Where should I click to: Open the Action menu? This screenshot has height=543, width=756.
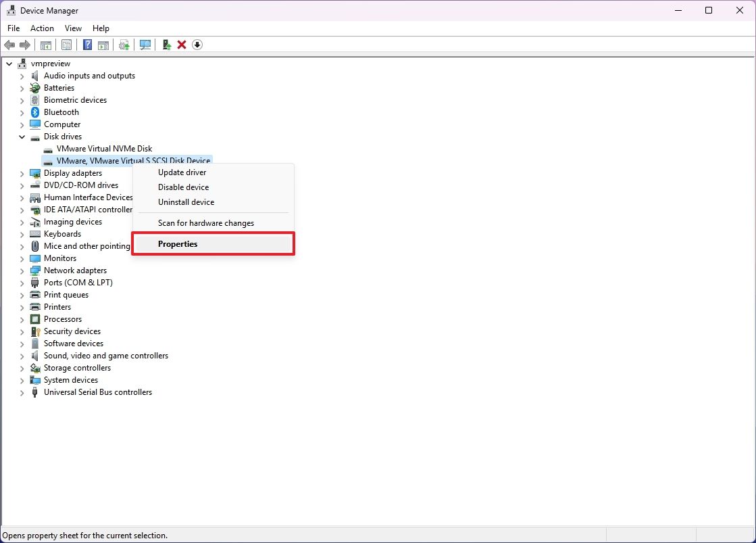click(x=42, y=28)
